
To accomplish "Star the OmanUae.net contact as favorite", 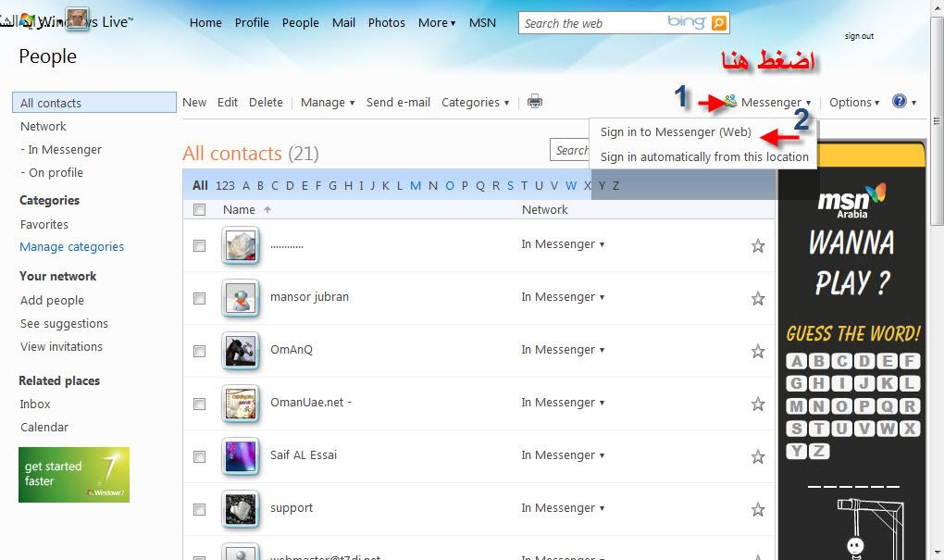I will (x=758, y=404).
